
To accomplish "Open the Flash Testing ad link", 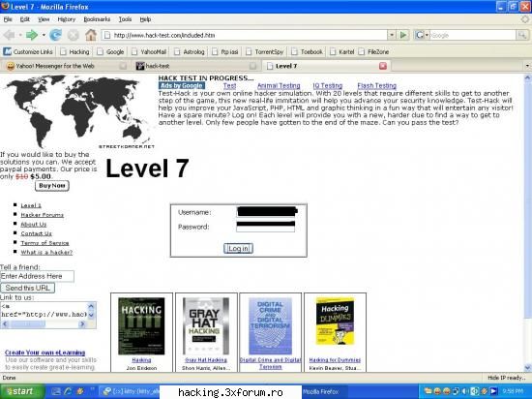I will [x=376, y=85].
